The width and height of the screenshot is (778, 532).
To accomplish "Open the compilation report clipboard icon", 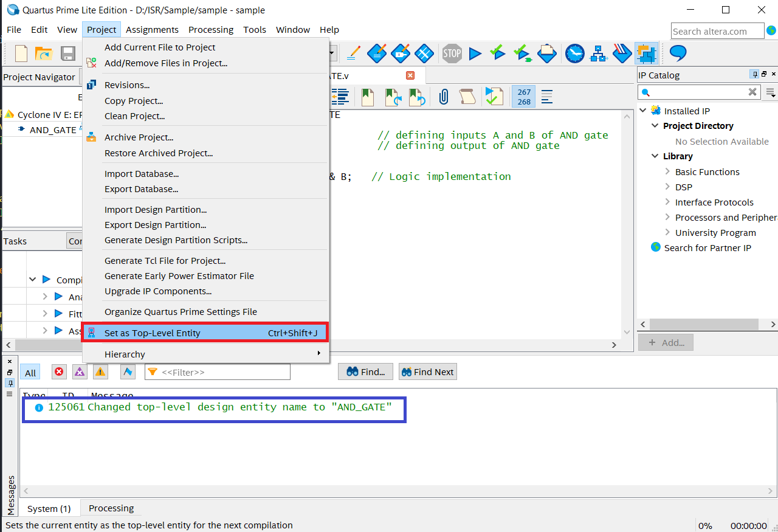I will pos(547,54).
